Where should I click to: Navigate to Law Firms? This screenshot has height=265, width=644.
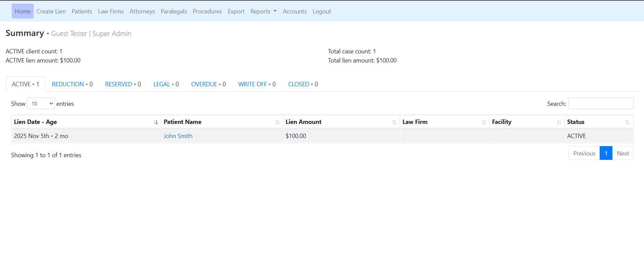tap(111, 11)
